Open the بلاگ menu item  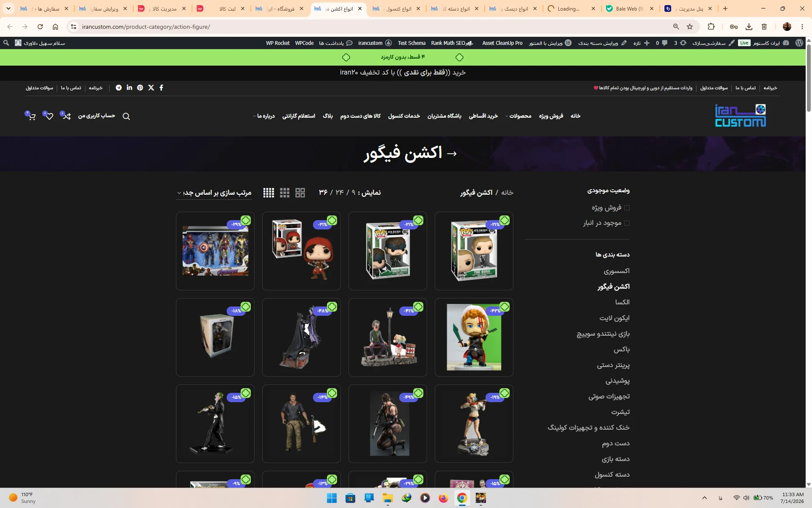[x=328, y=116]
